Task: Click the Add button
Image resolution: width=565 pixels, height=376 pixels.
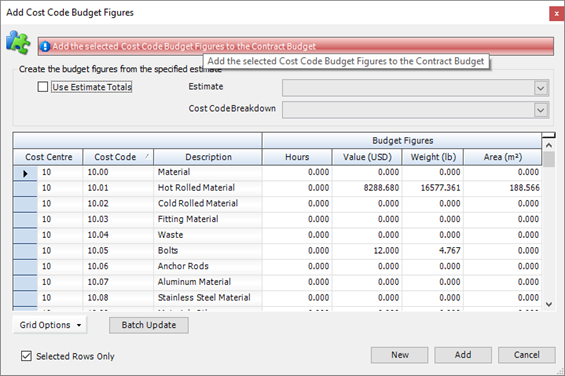Action: pyautogui.click(x=463, y=355)
